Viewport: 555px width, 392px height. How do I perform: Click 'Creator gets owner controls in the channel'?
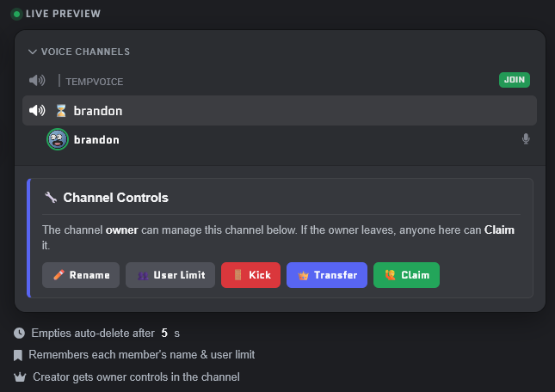coord(136,377)
